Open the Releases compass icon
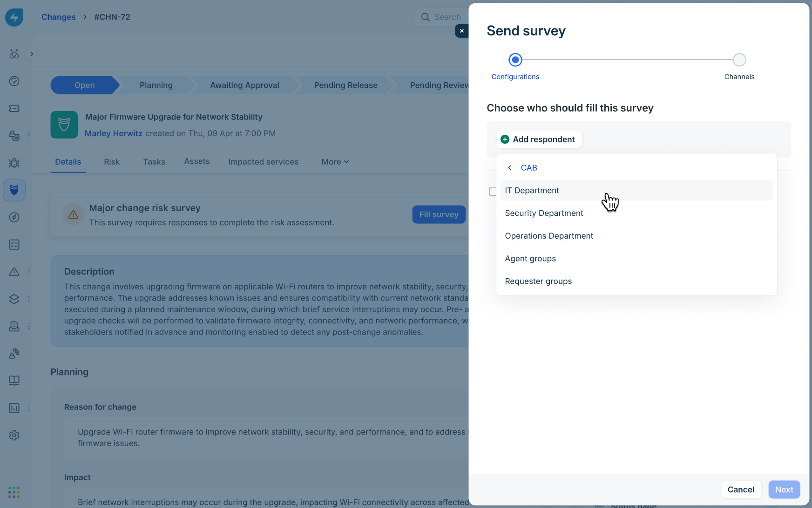 [x=14, y=217]
